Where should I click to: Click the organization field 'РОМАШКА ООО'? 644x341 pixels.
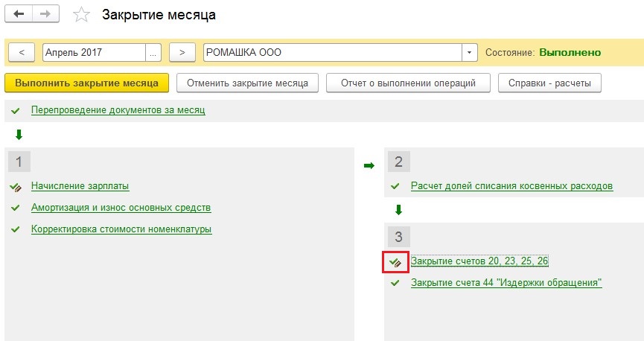[x=333, y=53]
